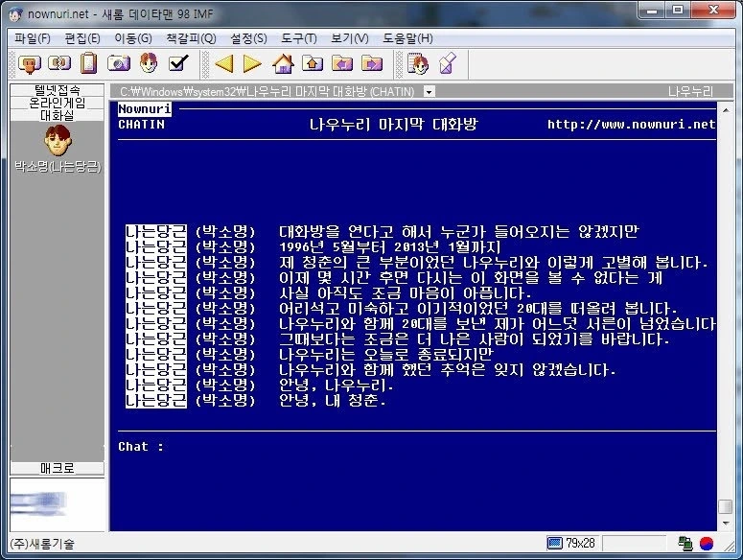Click the face avatar toolbar icon

(149, 63)
